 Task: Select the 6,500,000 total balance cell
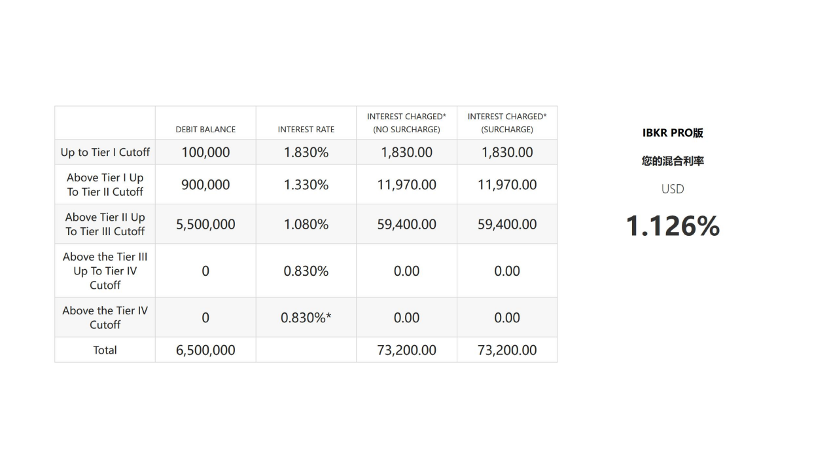[x=205, y=350]
